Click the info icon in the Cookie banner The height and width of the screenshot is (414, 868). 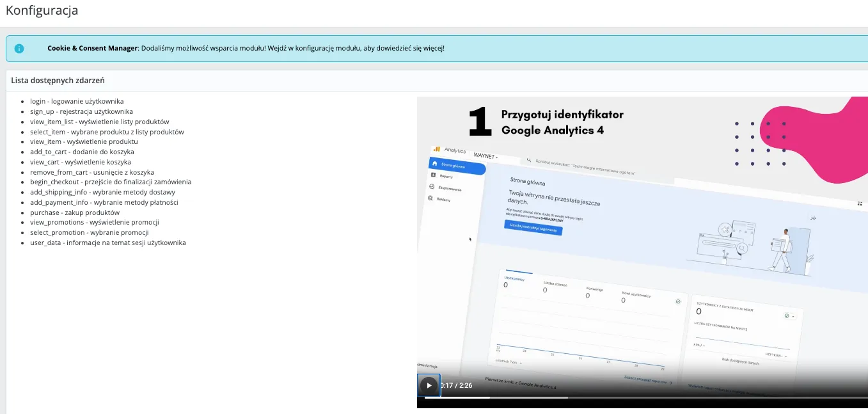pyautogui.click(x=19, y=49)
